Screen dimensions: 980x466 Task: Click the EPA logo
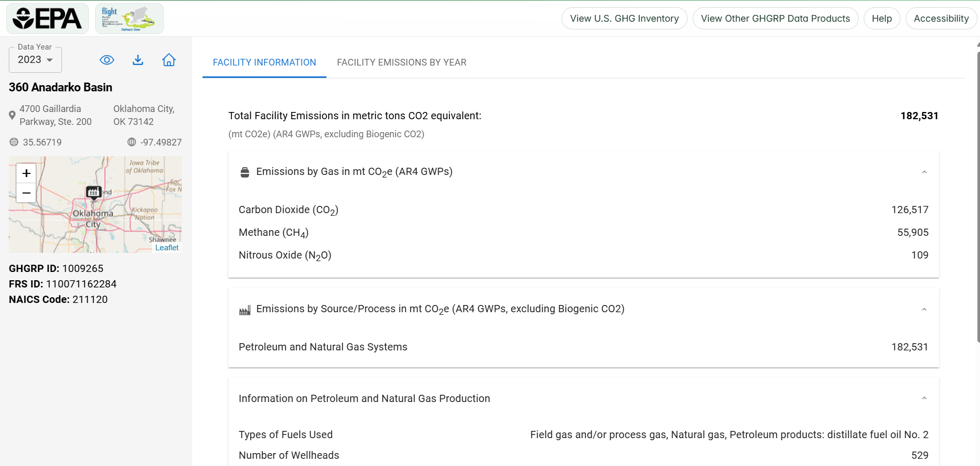pos(47,18)
